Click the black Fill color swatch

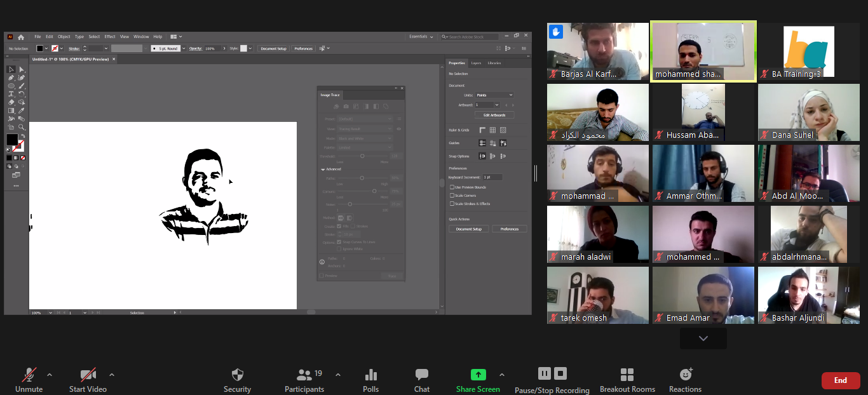tap(12, 139)
